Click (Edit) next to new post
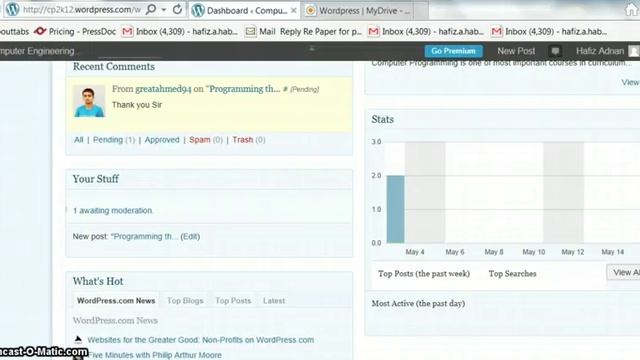This screenshot has width=640, height=360. pyautogui.click(x=190, y=236)
